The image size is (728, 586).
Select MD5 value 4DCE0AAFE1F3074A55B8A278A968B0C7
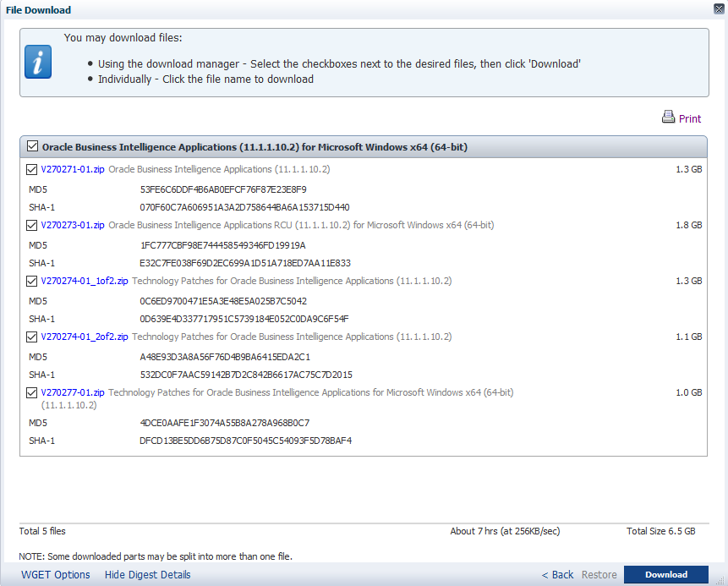click(225, 423)
